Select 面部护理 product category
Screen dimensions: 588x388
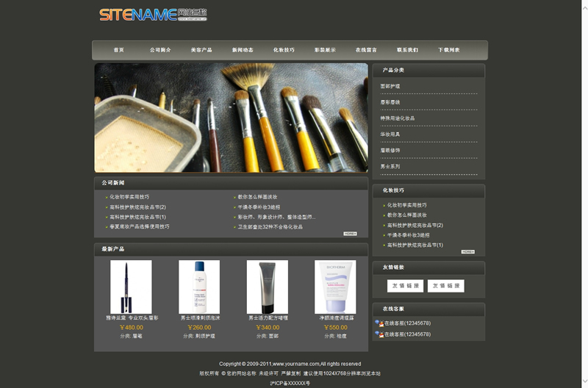[x=390, y=87]
